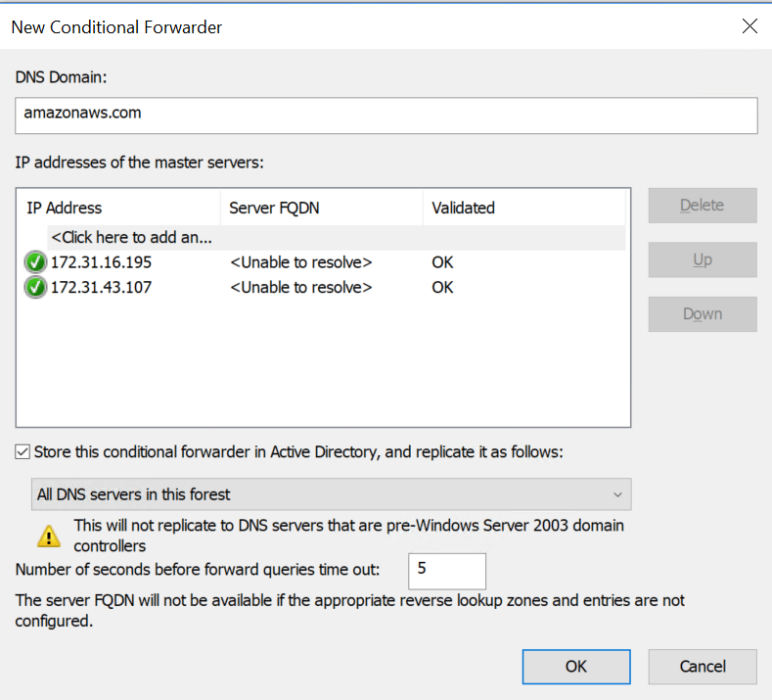
Task: Click the Delete button
Action: coord(703,206)
